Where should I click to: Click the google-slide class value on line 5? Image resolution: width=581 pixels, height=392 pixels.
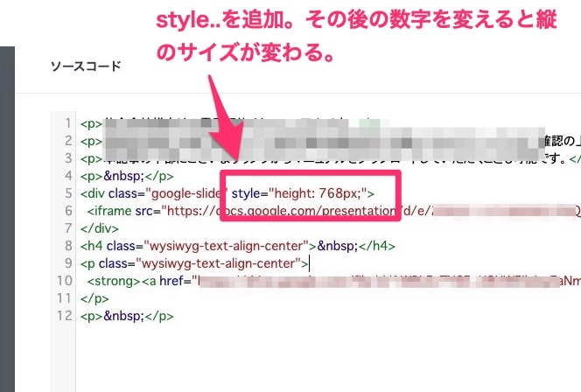[x=187, y=193]
